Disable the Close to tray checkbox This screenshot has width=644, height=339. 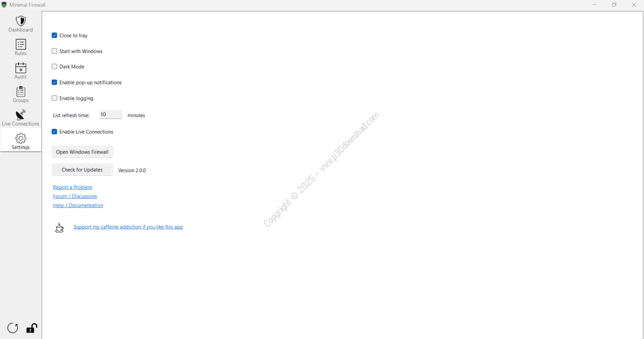[55, 36]
